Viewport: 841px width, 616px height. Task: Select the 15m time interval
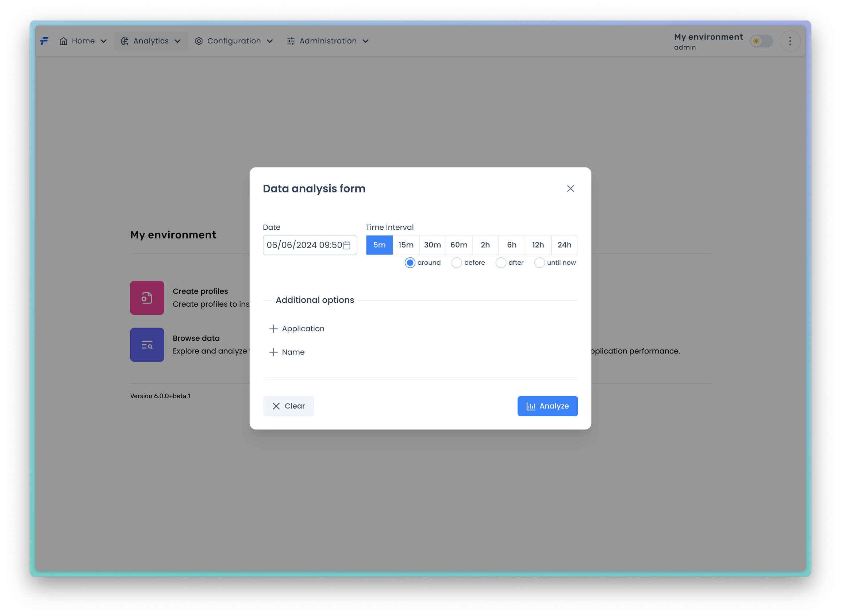tap(406, 245)
